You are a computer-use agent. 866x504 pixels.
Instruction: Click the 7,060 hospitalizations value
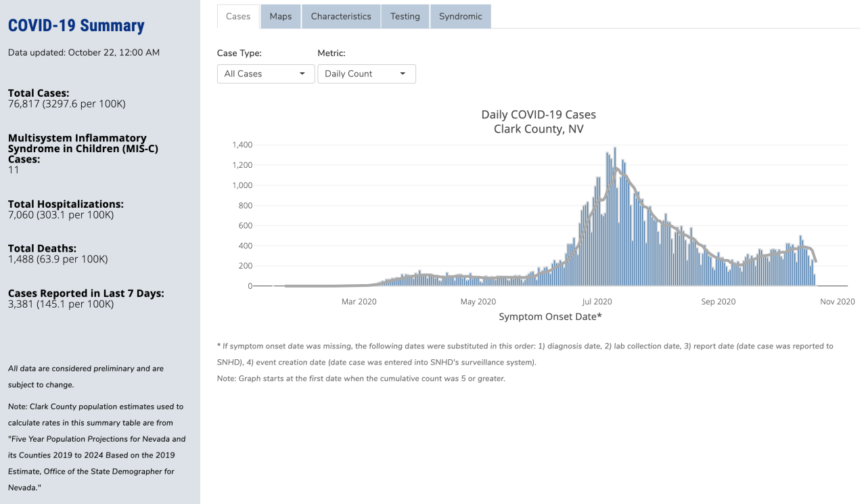[x=61, y=215]
